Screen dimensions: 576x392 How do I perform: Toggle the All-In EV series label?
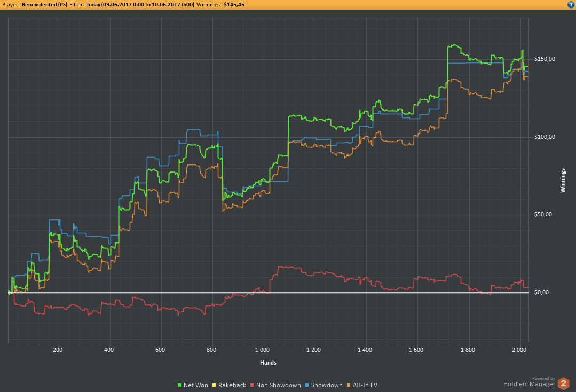[364, 385]
